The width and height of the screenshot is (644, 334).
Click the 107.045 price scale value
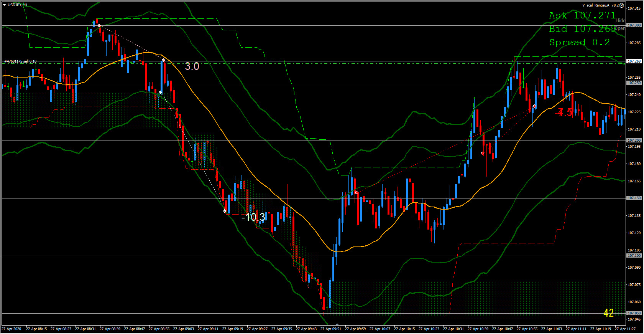coord(634,319)
